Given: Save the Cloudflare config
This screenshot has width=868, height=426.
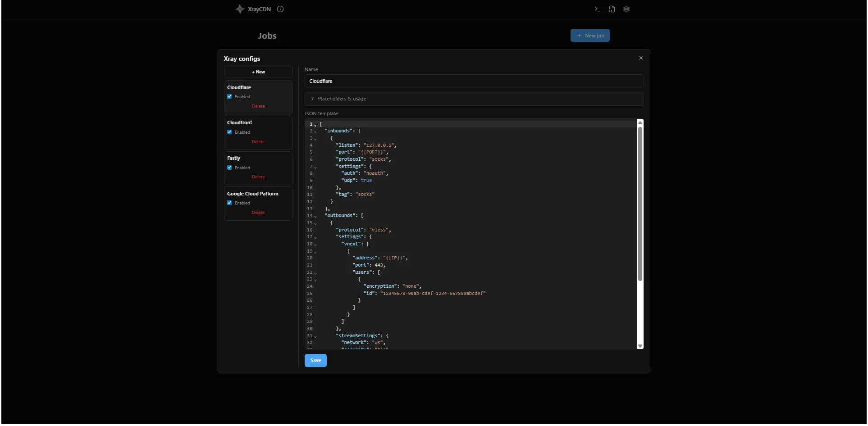Looking at the screenshot, I should 315,361.
